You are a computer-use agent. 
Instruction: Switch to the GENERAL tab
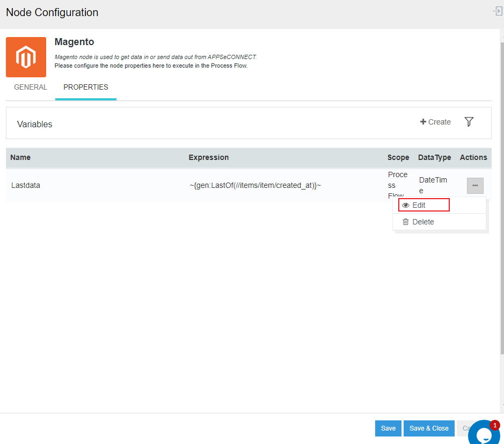click(31, 87)
